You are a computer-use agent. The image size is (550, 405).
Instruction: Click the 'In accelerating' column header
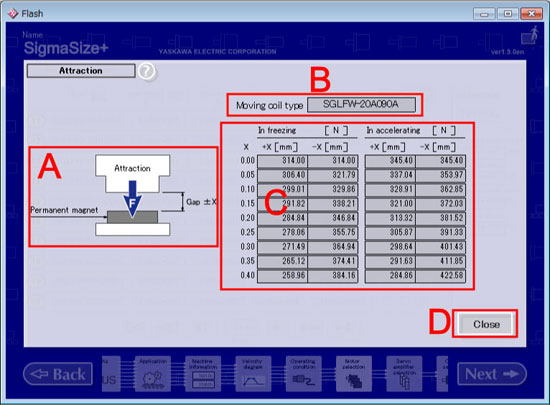[393, 131]
